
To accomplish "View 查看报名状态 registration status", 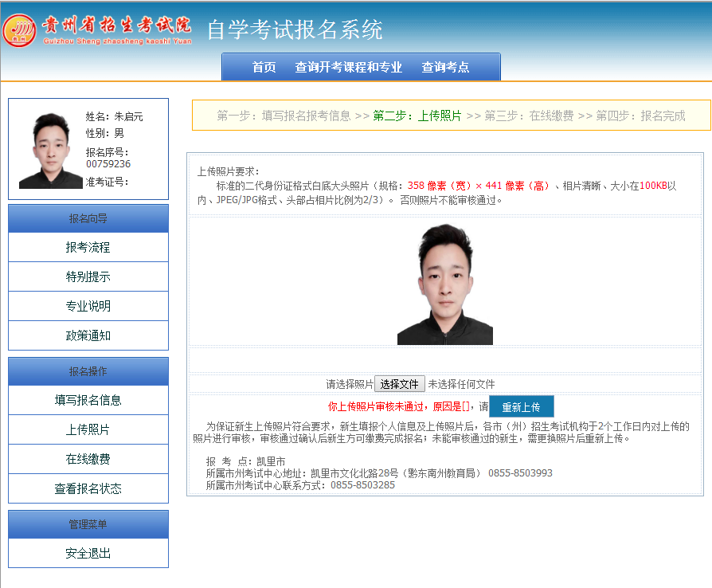I will tap(88, 488).
